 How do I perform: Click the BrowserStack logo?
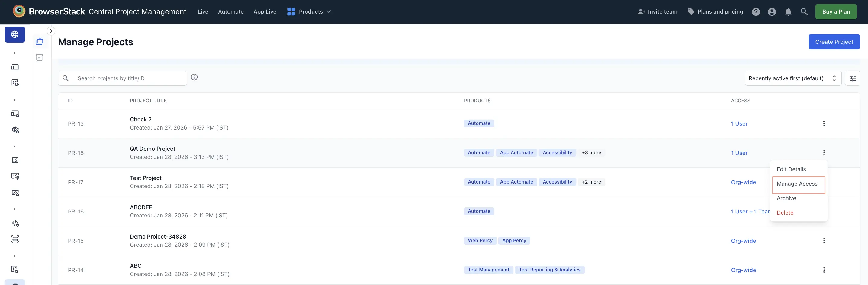coord(19,11)
